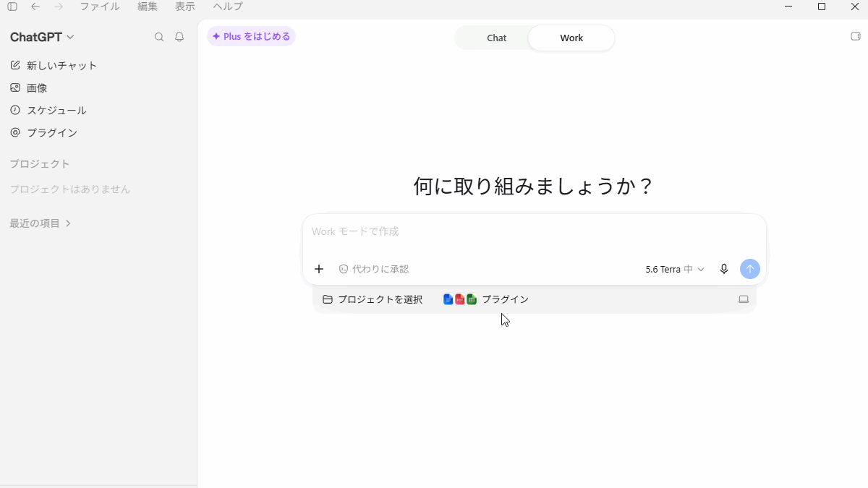Open the 5.6 Terra model dropdown
Image resolution: width=868 pixels, height=488 pixels.
coord(674,269)
